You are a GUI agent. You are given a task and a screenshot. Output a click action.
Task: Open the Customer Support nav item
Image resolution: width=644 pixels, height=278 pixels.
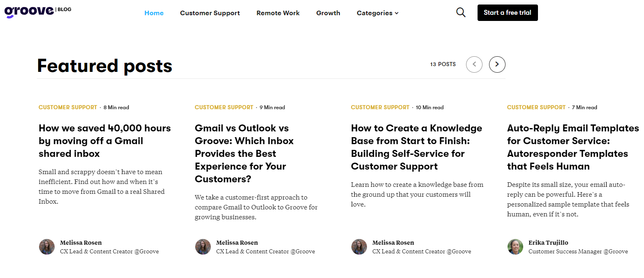(x=210, y=13)
